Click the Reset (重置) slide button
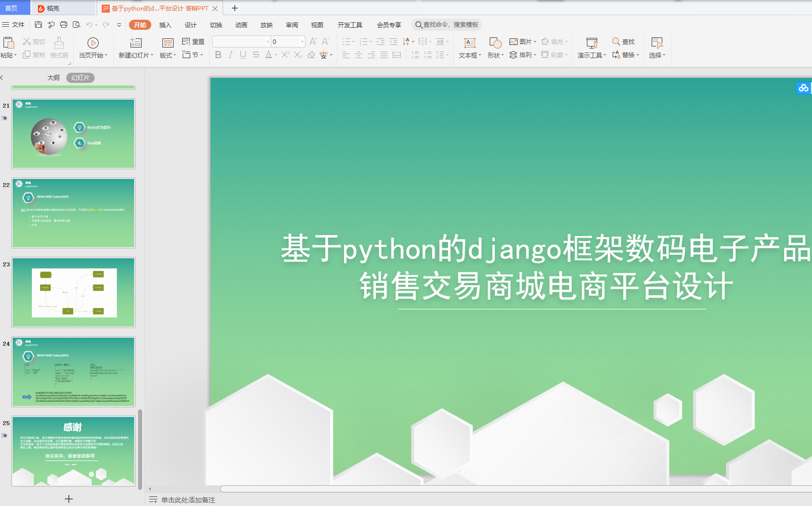This screenshot has height=506, width=812. pos(193,41)
